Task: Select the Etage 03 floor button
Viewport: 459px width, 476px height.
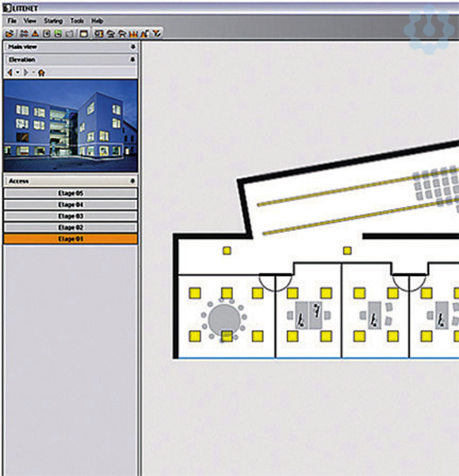Action: [x=71, y=216]
